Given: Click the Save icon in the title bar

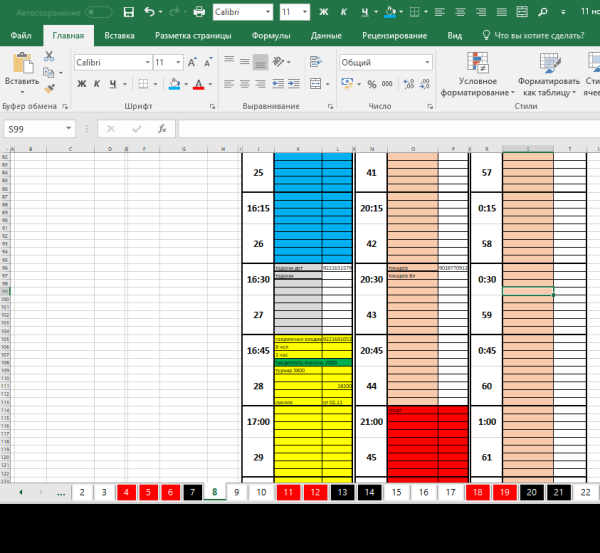Looking at the screenshot, I should tap(127, 12).
